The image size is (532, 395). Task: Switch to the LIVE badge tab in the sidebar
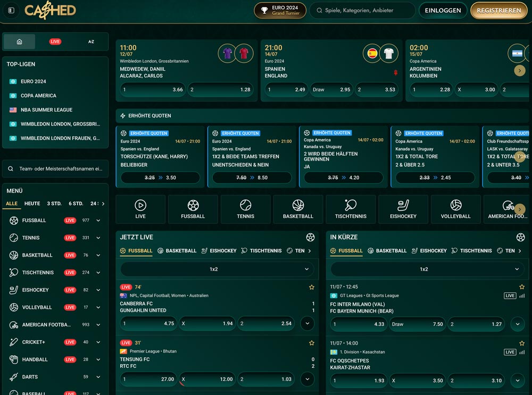(55, 41)
